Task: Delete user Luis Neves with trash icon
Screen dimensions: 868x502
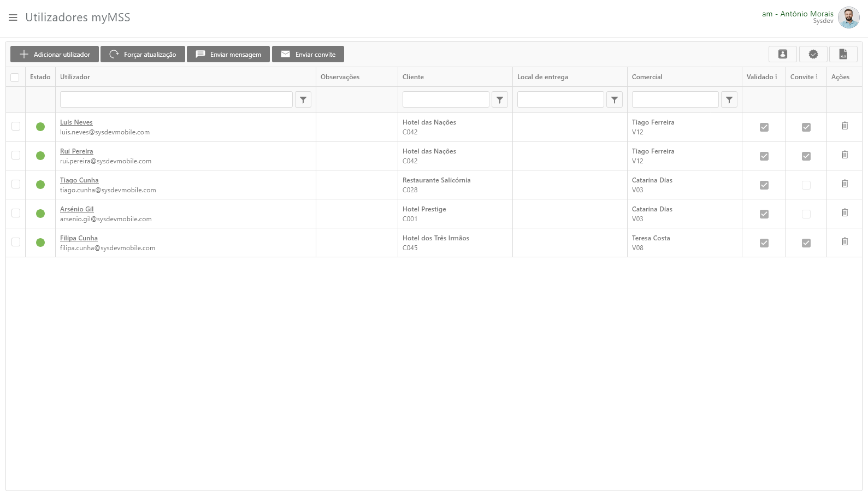Action: [x=845, y=126]
